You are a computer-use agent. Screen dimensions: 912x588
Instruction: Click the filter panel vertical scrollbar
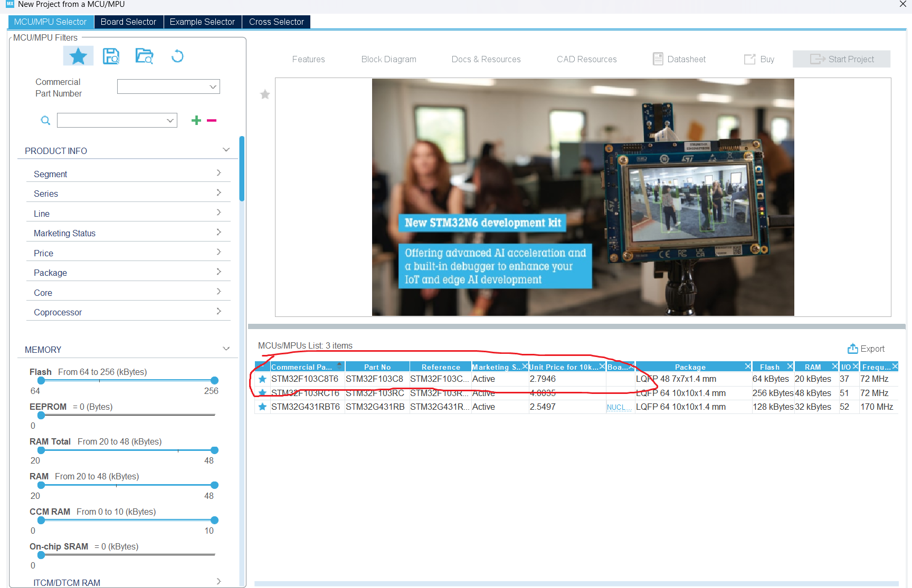point(242,169)
